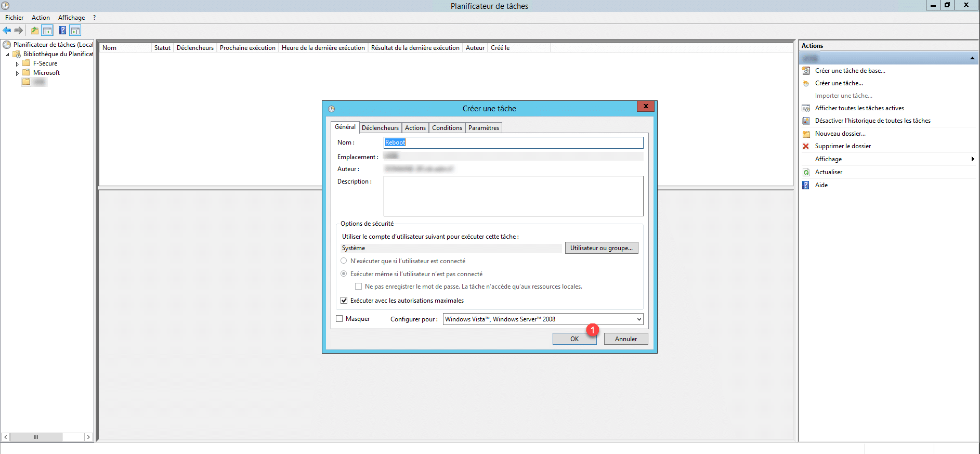Screen dimensions: 980x454
Task: Open the Configurer pour dropdown
Action: click(639, 319)
